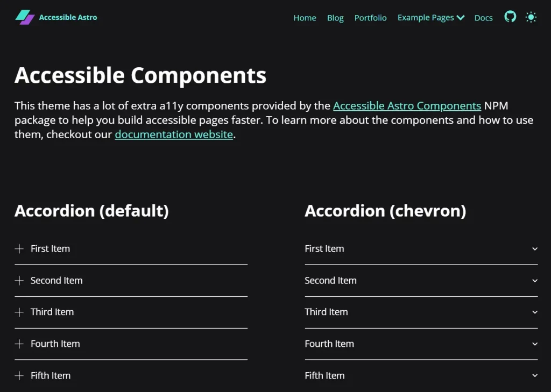Click the chevron icon on Fourth Item
The width and height of the screenshot is (551, 392).
tap(534, 344)
